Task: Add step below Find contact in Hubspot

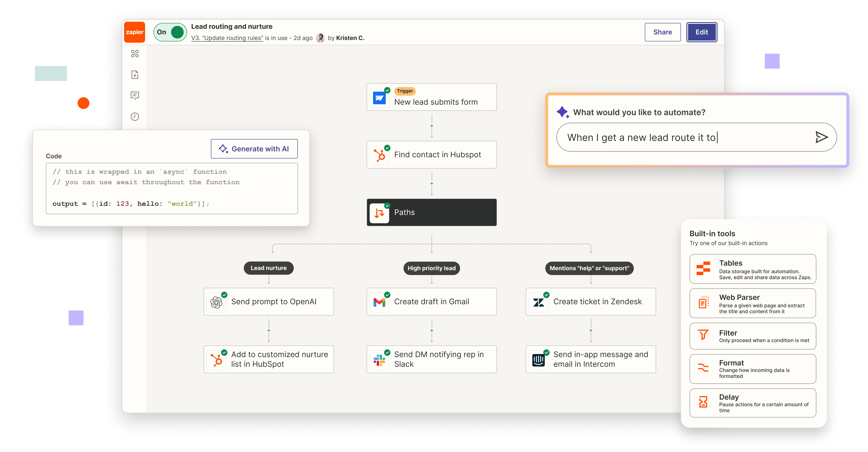Action: [x=432, y=183]
